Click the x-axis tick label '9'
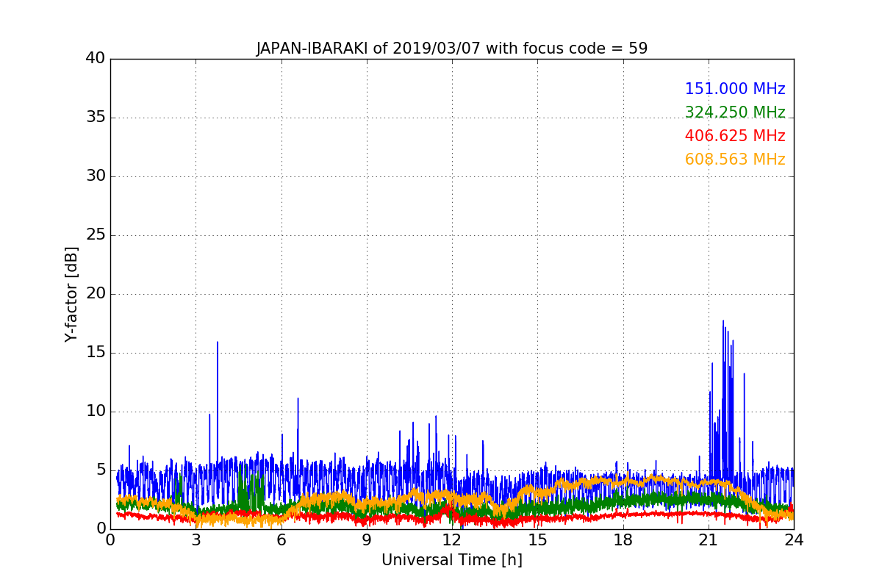The height and width of the screenshot is (588, 882). point(367,539)
